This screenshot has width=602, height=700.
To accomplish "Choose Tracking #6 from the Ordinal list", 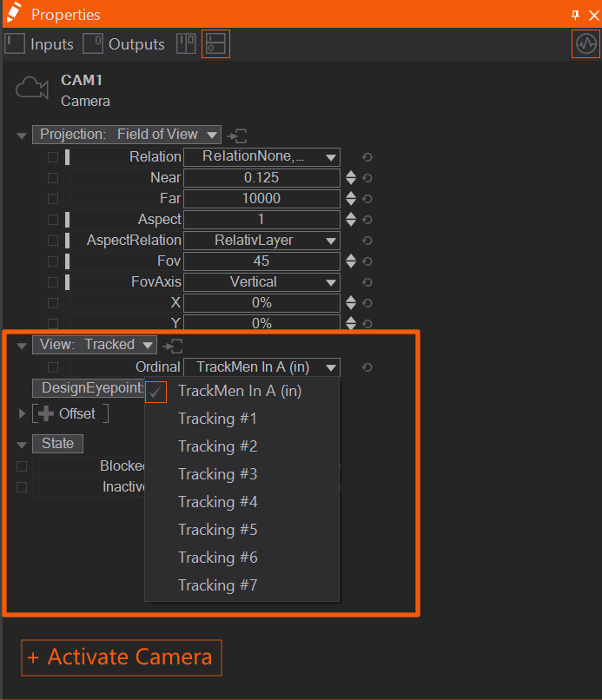I will coord(218,558).
